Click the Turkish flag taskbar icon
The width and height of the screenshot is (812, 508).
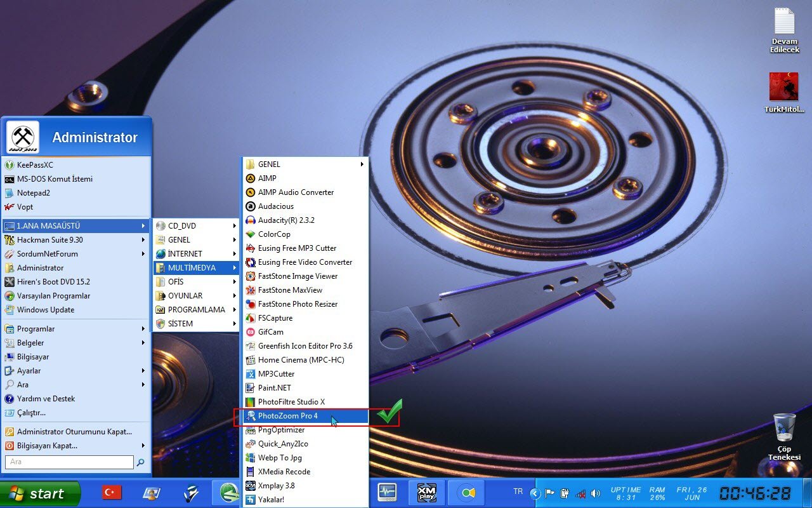[112, 493]
